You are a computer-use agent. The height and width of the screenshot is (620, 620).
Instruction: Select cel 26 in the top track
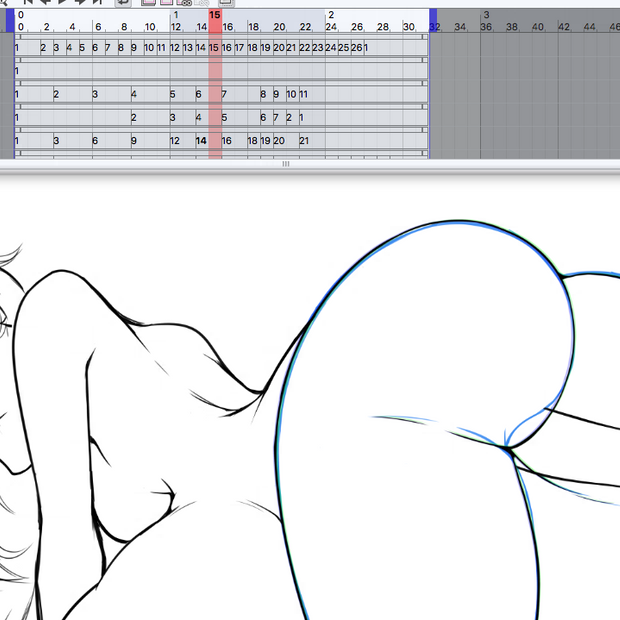click(x=357, y=48)
